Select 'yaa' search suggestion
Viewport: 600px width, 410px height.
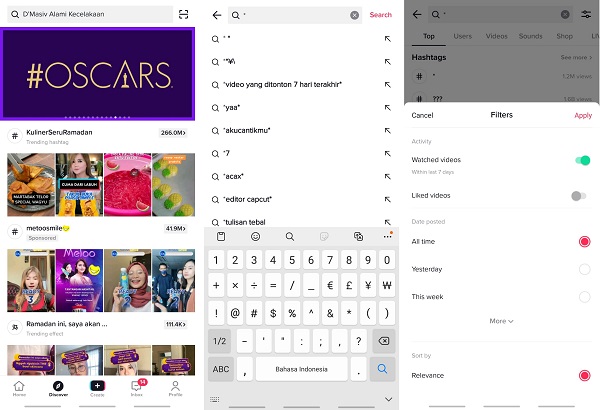tap(232, 108)
